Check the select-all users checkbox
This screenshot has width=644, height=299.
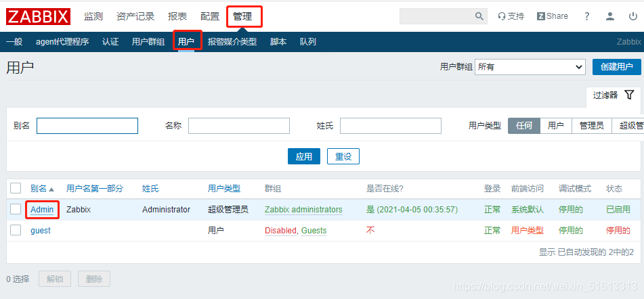[x=16, y=188]
